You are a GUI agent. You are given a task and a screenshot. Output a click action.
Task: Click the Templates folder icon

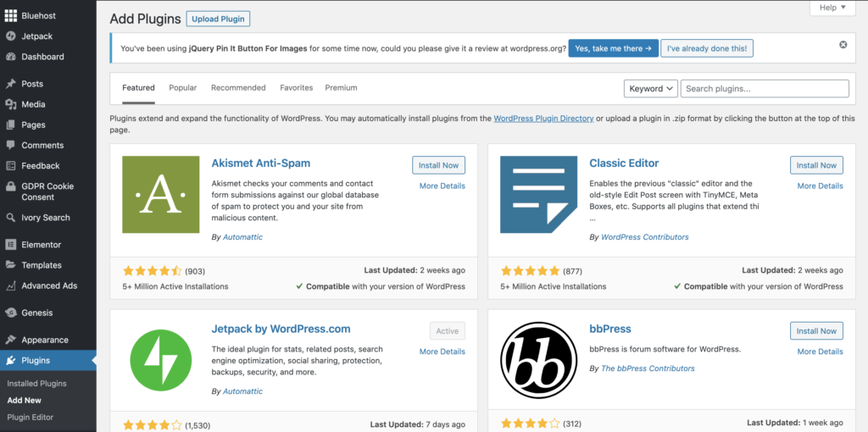pos(10,265)
